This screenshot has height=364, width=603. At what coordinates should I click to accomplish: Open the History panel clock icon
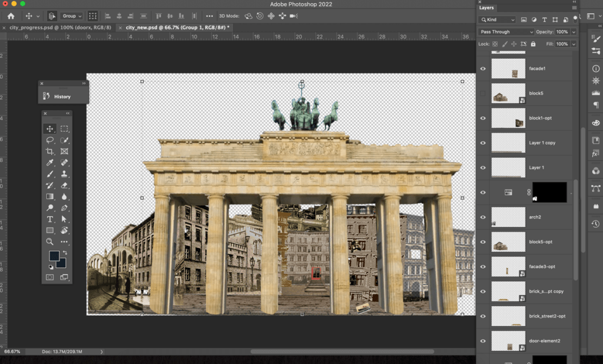[x=595, y=224]
